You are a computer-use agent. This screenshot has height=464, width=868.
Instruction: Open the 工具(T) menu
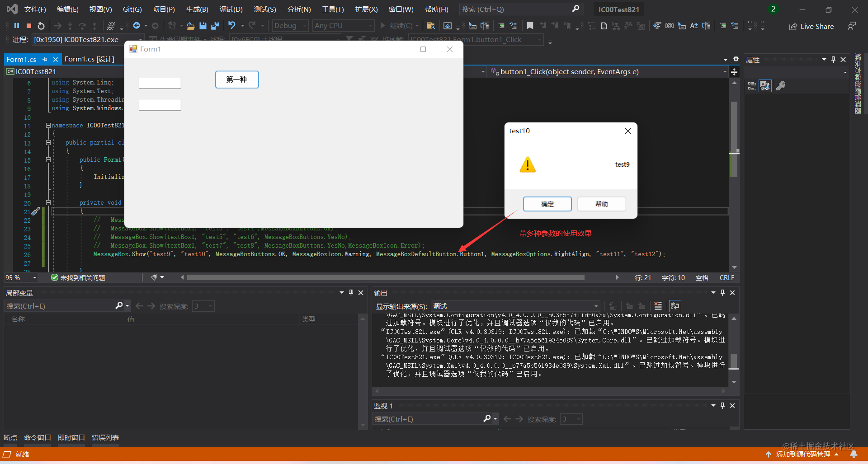pos(333,9)
